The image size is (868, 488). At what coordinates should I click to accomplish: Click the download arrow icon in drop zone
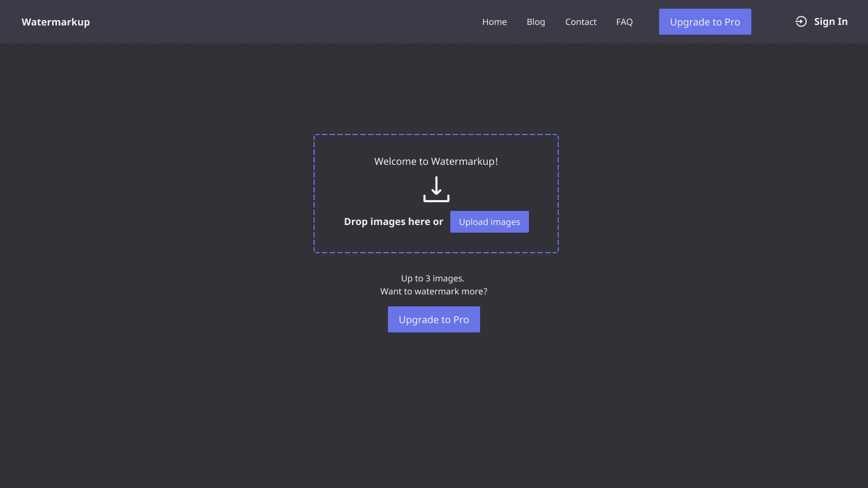(436, 189)
